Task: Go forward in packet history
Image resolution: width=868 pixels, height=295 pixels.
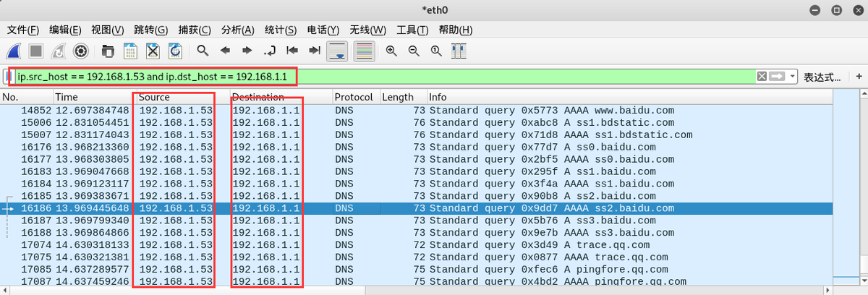Action: point(247,51)
